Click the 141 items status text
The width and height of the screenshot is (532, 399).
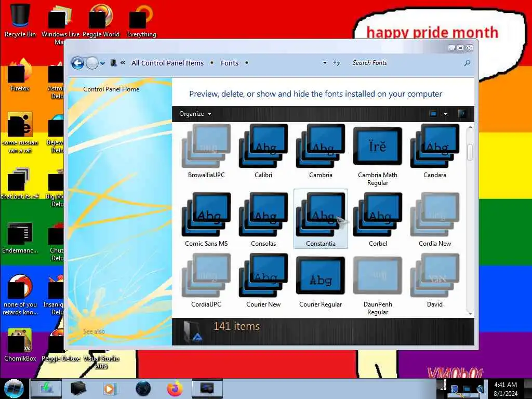pos(236,326)
